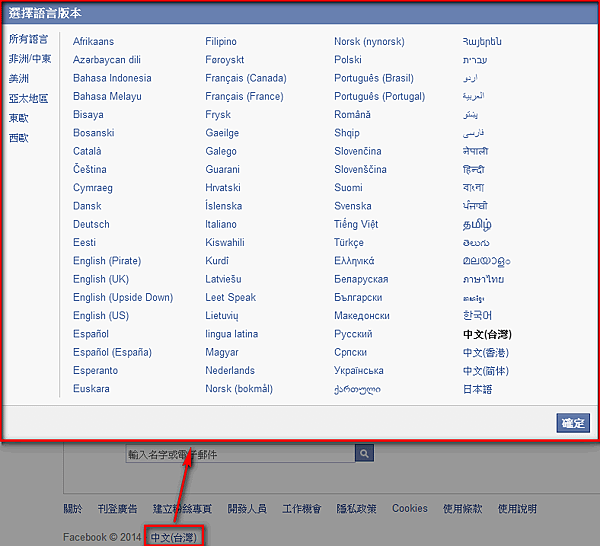Viewport: 600px width, 546px height.
Task: Pick Ελληνικά
Action: (354, 261)
